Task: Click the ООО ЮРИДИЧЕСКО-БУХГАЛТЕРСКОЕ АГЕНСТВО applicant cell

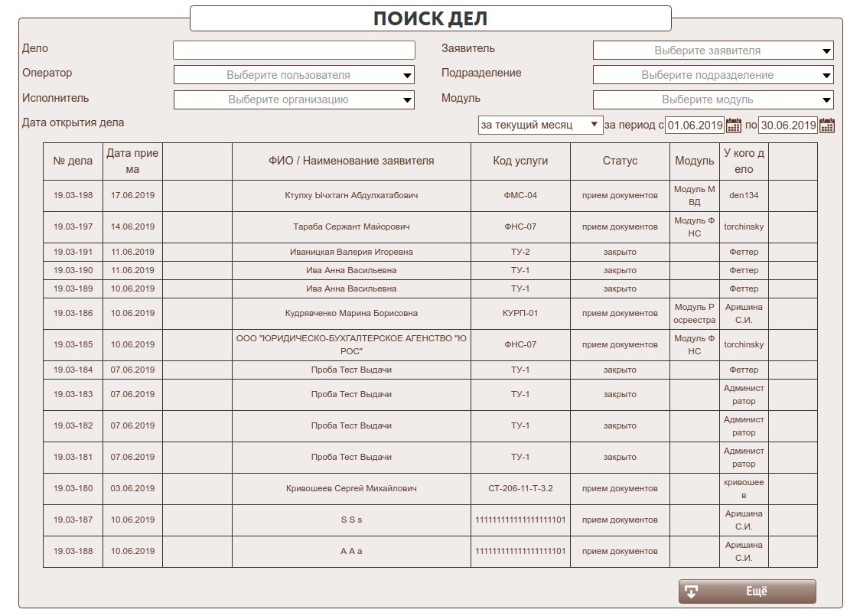Action: [351, 344]
